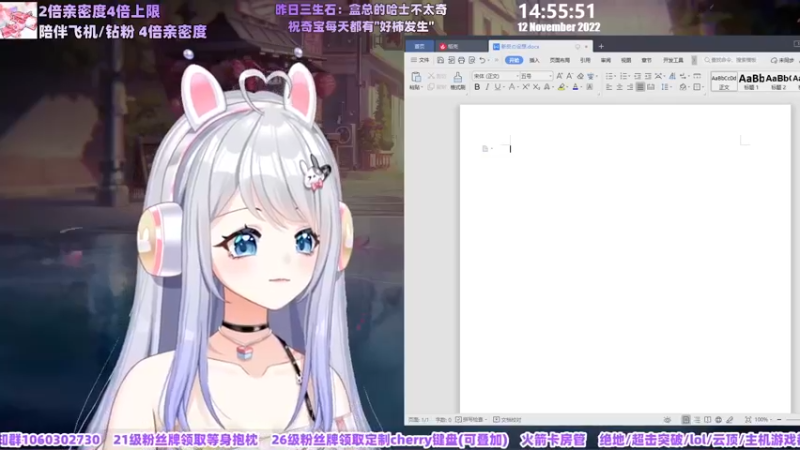Screen dimensions: 800x450
Task: Click the Document Proofread button in status bar
Action: [x=507, y=419]
